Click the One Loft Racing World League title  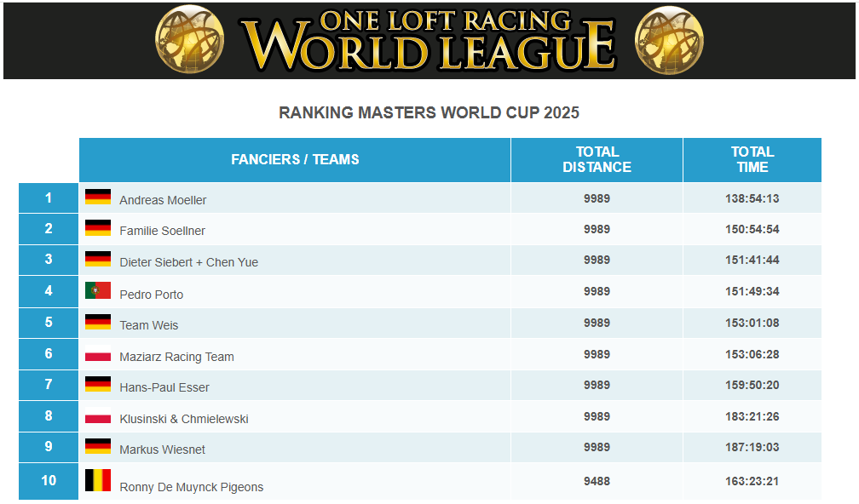(x=429, y=40)
